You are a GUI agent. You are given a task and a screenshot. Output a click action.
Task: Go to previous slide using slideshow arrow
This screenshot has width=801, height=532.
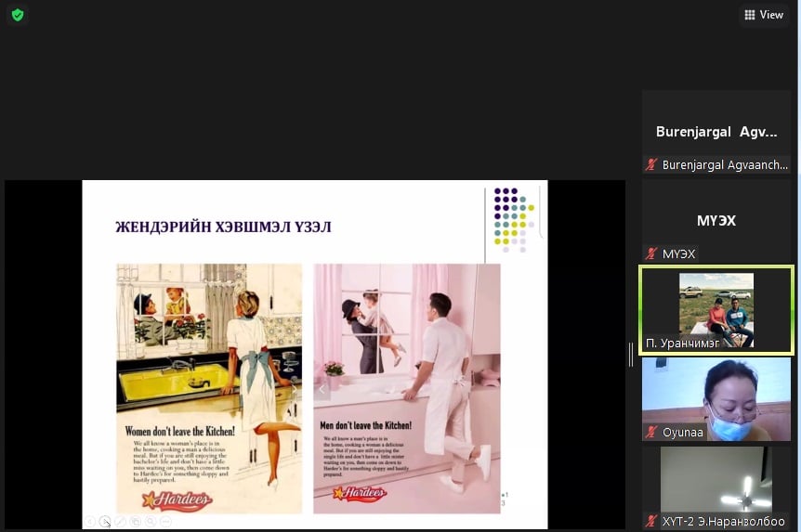(90, 521)
